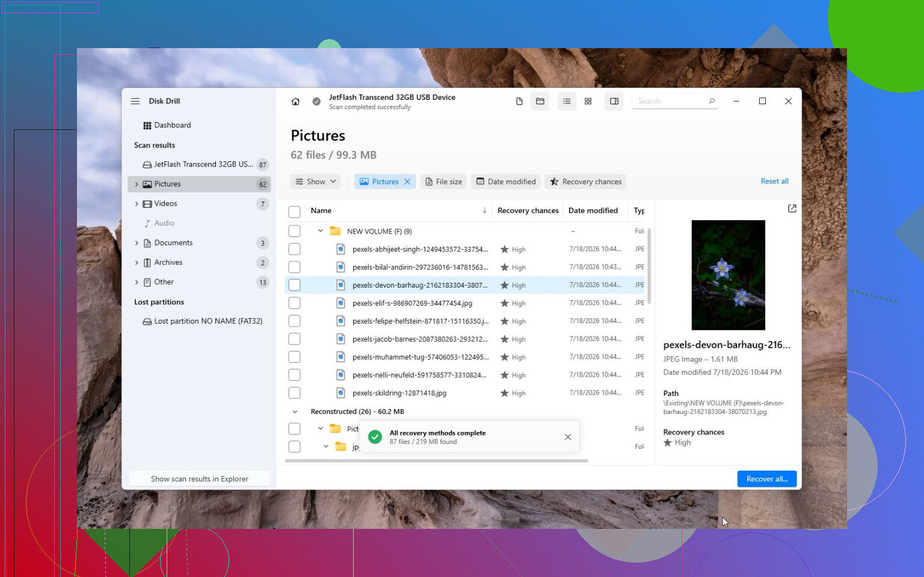
Task: Select the list view layout icon
Action: [x=567, y=101]
